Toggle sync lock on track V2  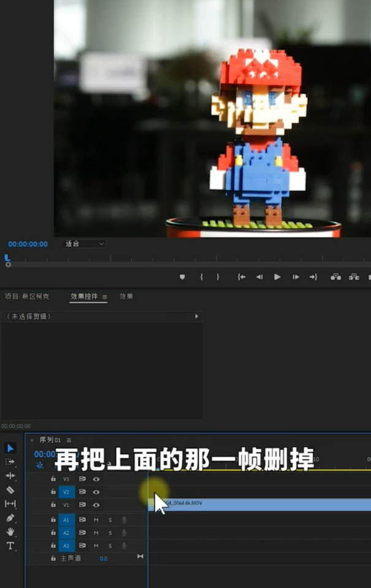[x=82, y=492]
